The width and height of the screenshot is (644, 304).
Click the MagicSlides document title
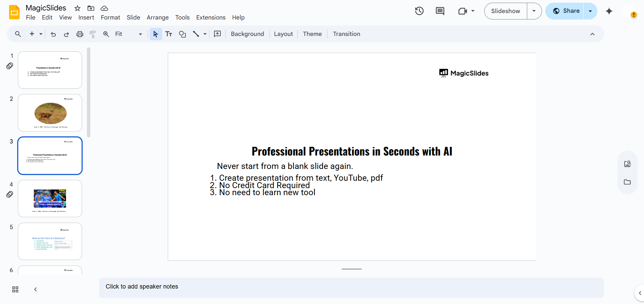click(x=46, y=8)
